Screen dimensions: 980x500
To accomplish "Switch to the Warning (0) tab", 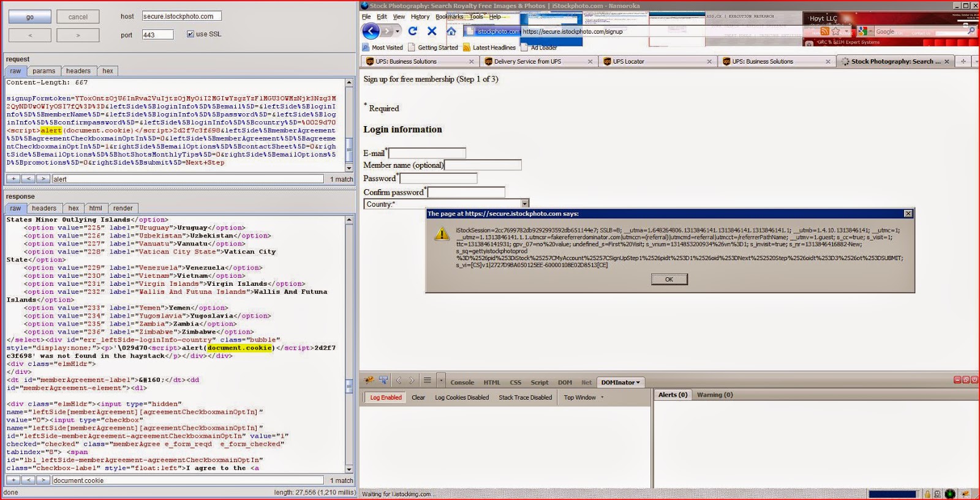I will [715, 395].
